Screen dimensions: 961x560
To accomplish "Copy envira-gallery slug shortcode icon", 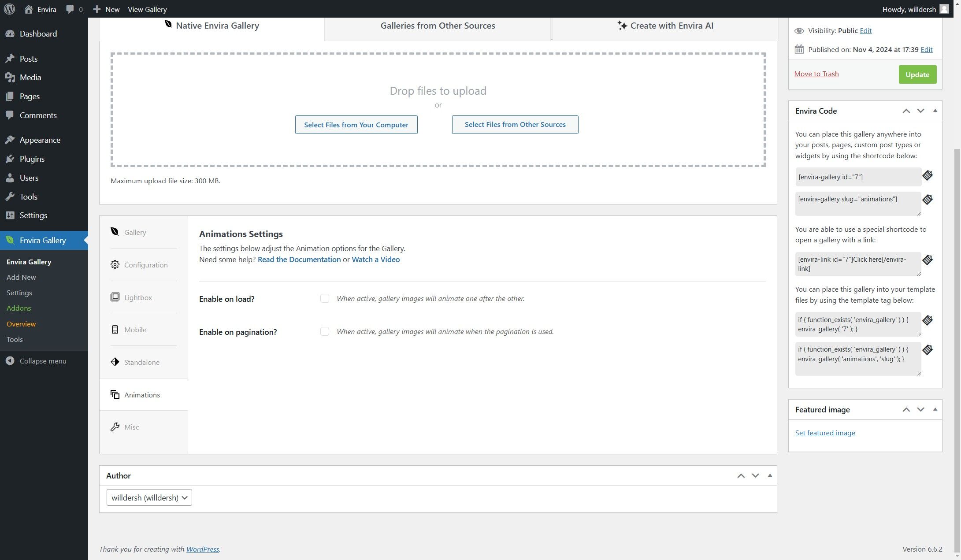I will pyautogui.click(x=928, y=200).
